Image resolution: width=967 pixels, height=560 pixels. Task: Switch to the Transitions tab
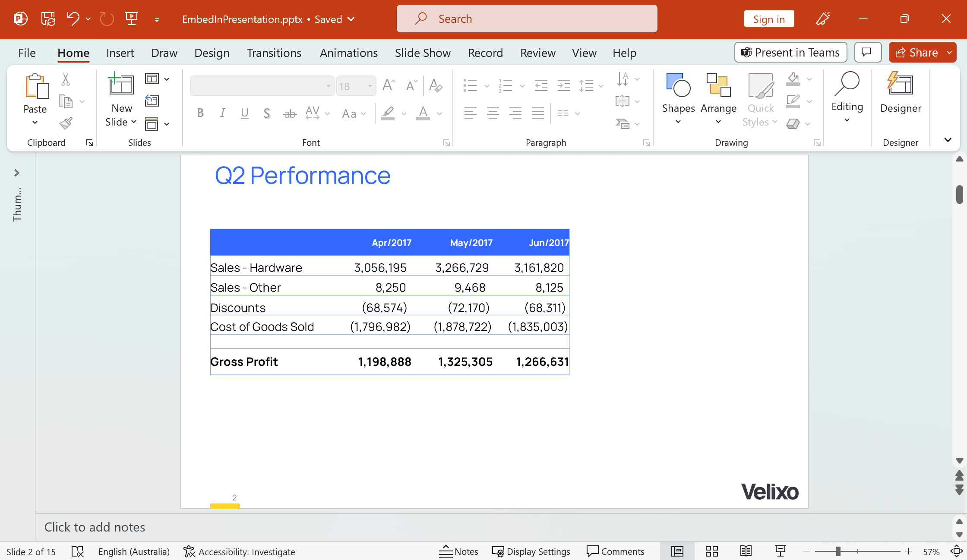[x=274, y=53]
